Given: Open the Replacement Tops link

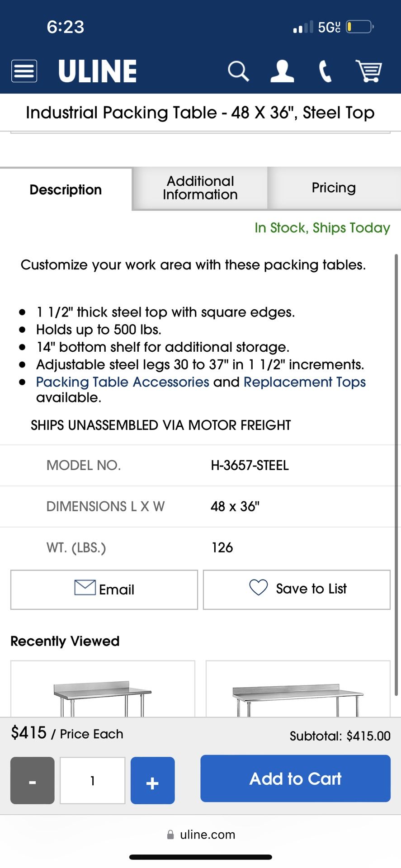Looking at the screenshot, I should [x=305, y=382].
